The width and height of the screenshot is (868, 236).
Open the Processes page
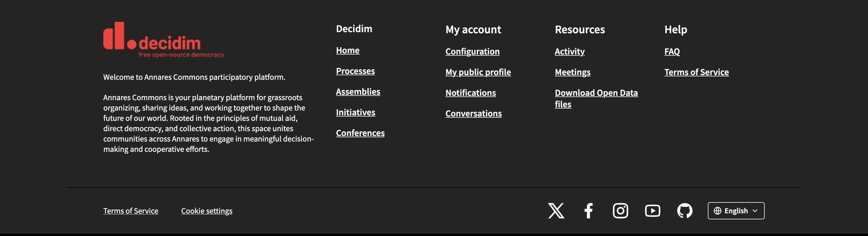tap(355, 71)
